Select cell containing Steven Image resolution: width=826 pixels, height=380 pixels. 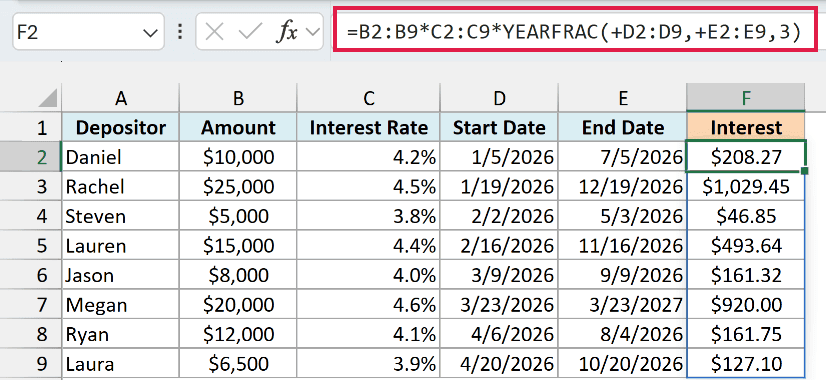(x=121, y=216)
